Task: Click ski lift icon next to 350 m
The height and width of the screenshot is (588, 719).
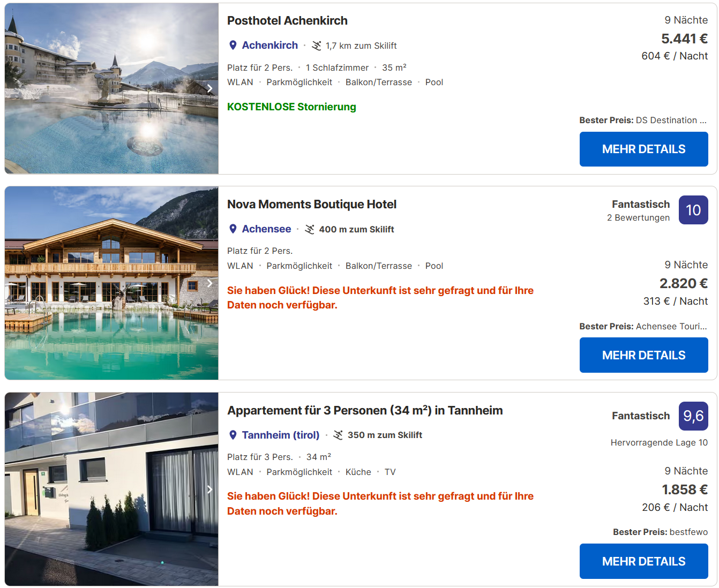Action: [338, 435]
